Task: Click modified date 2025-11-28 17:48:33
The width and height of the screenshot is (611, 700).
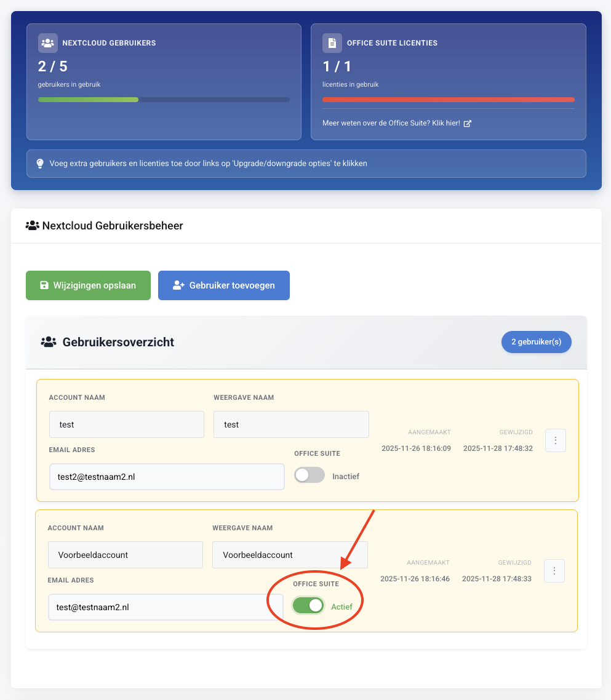Action: 497,579
